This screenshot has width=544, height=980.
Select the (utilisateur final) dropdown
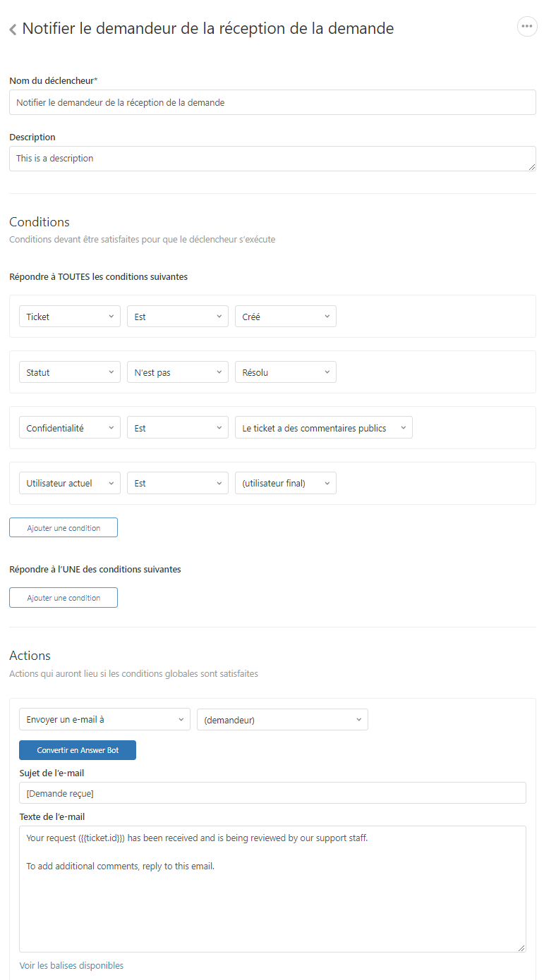point(285,483)
